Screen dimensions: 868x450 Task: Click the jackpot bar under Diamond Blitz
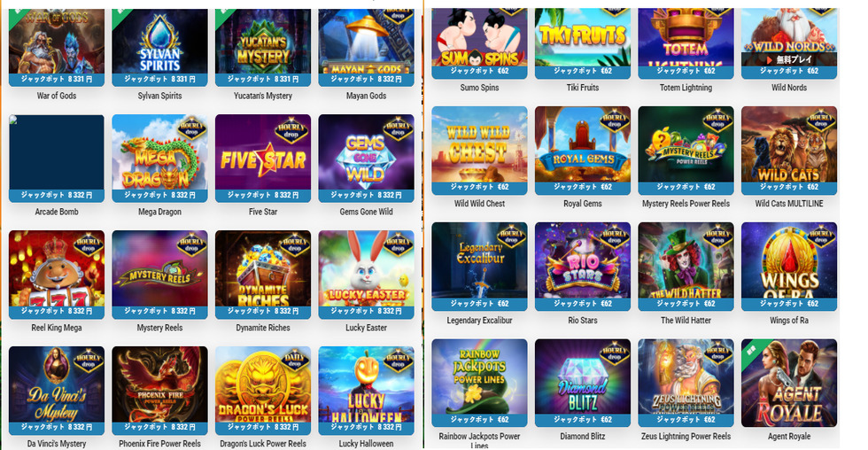click(x=583, y=420)
